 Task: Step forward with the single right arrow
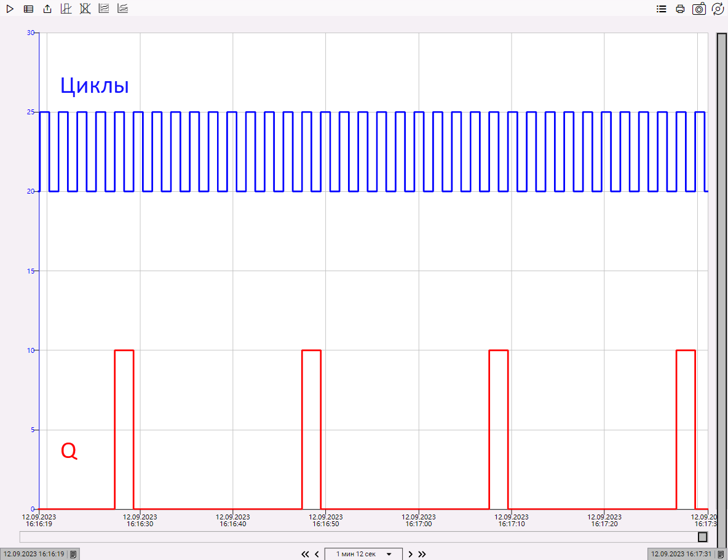410,554
